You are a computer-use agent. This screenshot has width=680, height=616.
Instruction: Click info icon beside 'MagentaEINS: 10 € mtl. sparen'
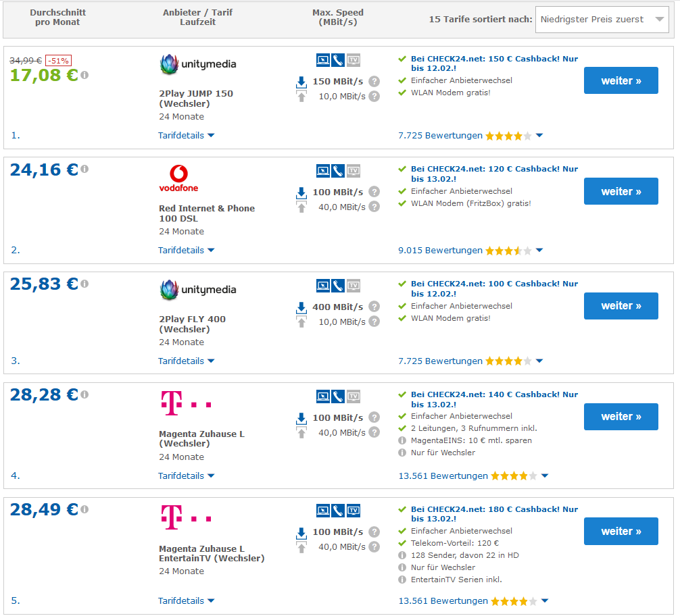pyautogui.click(x=402, y=440)
